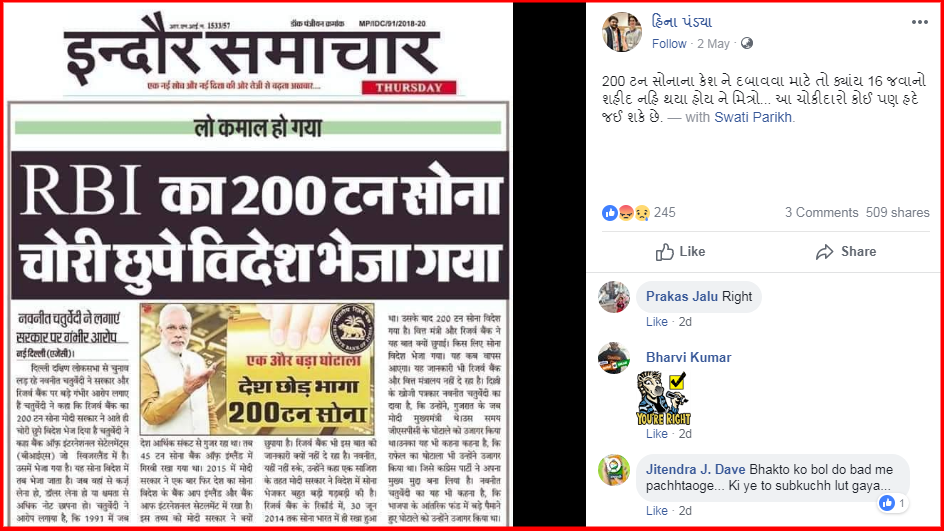
Task: Click the thumbs-up Like button on post
Action: click(680, 252)
